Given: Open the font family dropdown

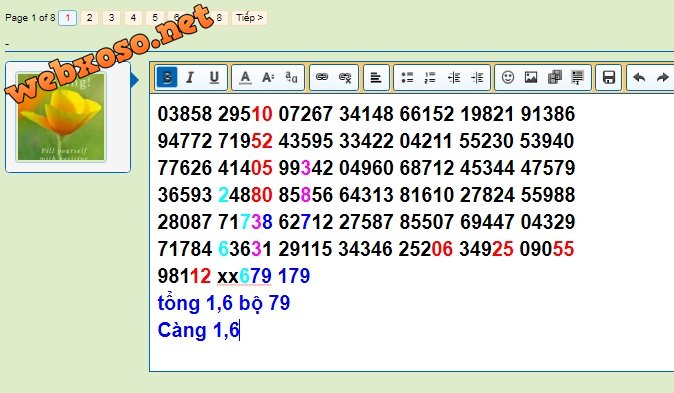Looking at the screenshot, I should (x=291, y=78).
